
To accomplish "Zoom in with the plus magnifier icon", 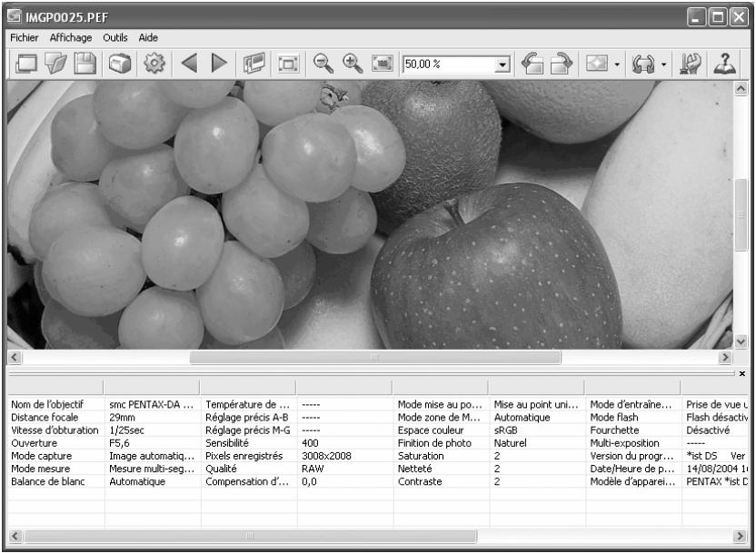I will pos(353,64).
